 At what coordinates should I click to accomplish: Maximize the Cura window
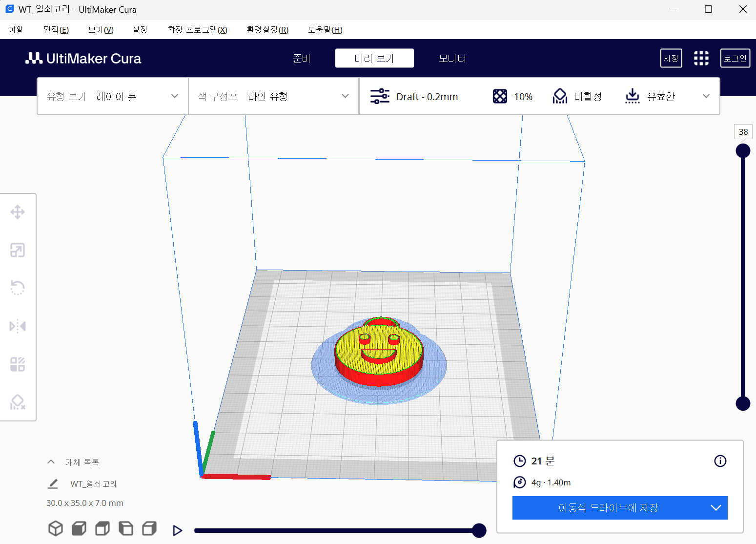pyautogui.click(x=708, y=9)
